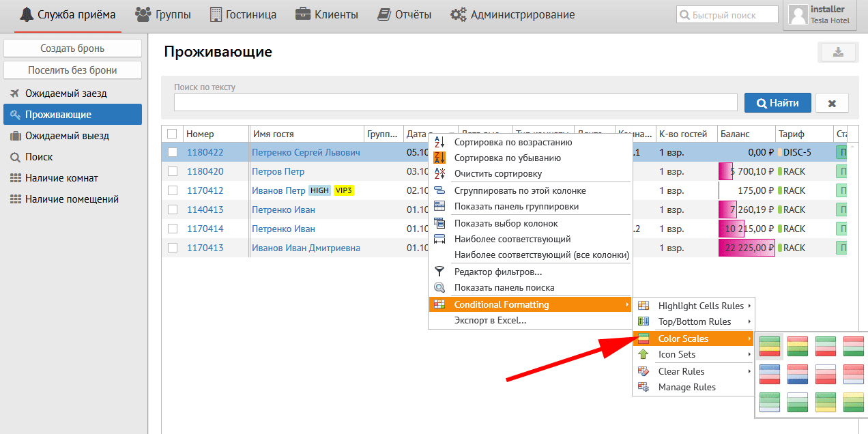
Task: Pick the first green-yellow-red color scale swatch
Action: coord(770,346)
